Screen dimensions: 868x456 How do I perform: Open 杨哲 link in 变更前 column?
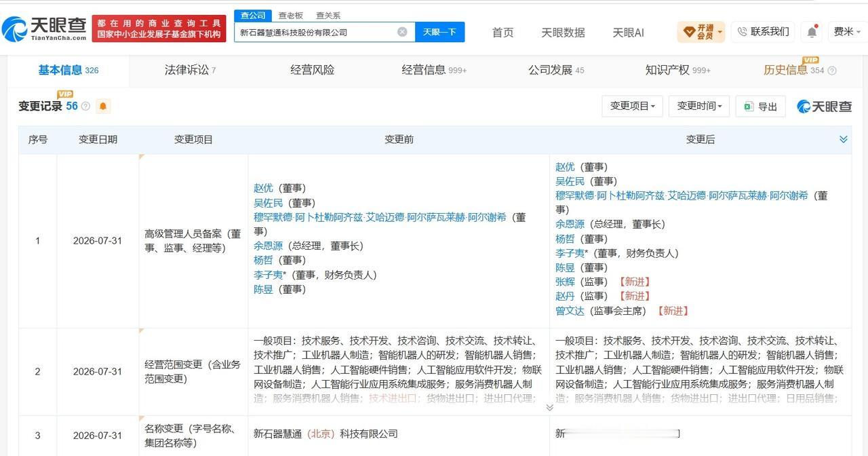tap(263, 260)
